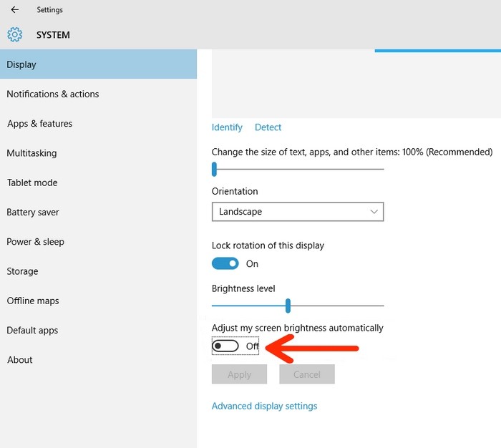Click the back arrow in Settings

coord(15,10)
